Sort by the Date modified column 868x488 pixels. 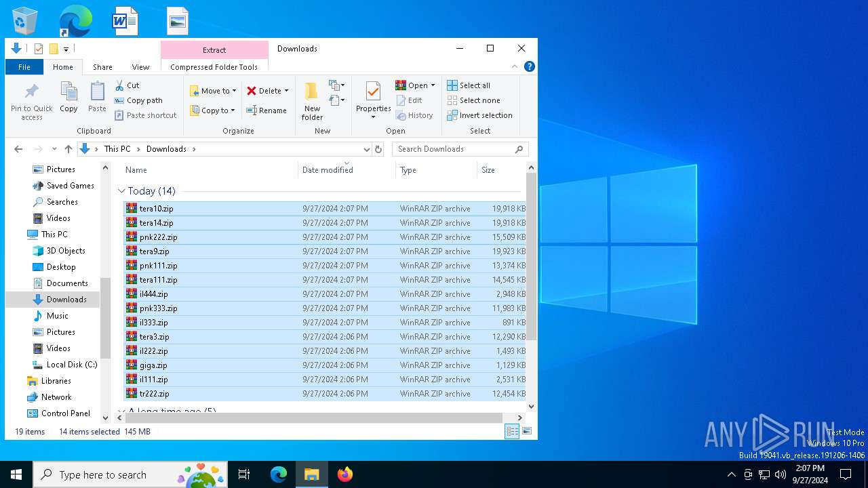pyautogui.click(x=347, y=170)
